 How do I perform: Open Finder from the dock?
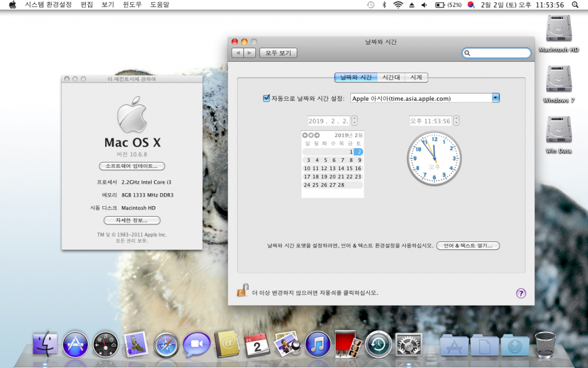(45, 344)
